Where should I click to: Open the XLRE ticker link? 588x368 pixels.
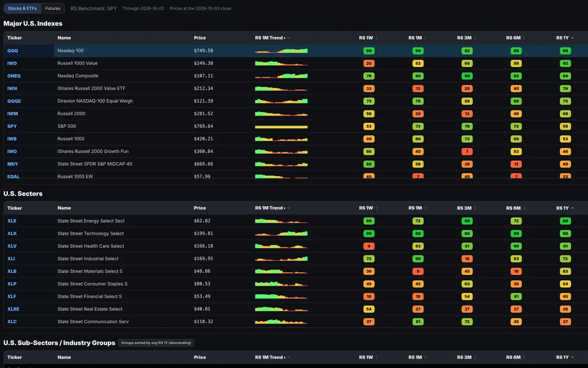point(13,309)
